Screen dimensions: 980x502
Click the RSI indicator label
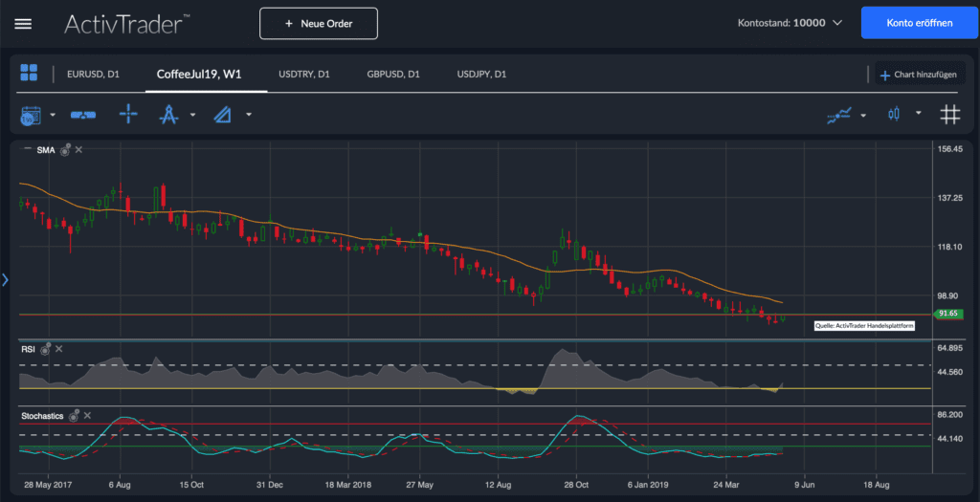pos(28,350)
